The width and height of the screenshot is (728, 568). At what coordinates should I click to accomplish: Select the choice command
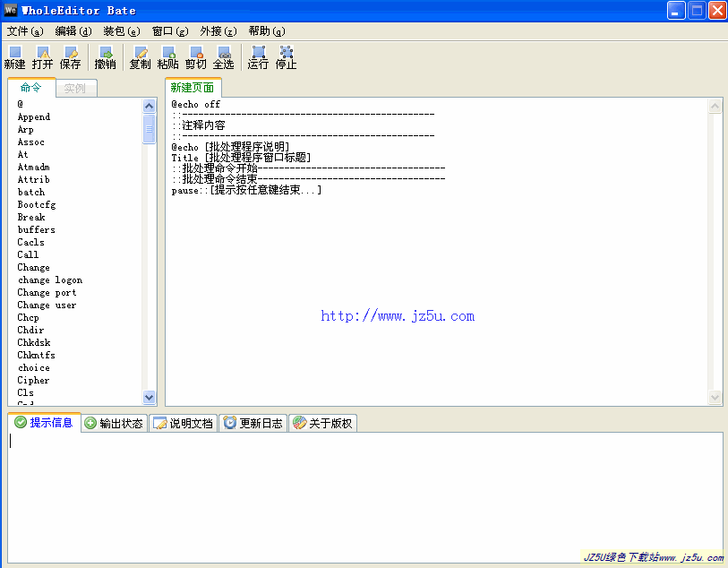click(34, 367)
